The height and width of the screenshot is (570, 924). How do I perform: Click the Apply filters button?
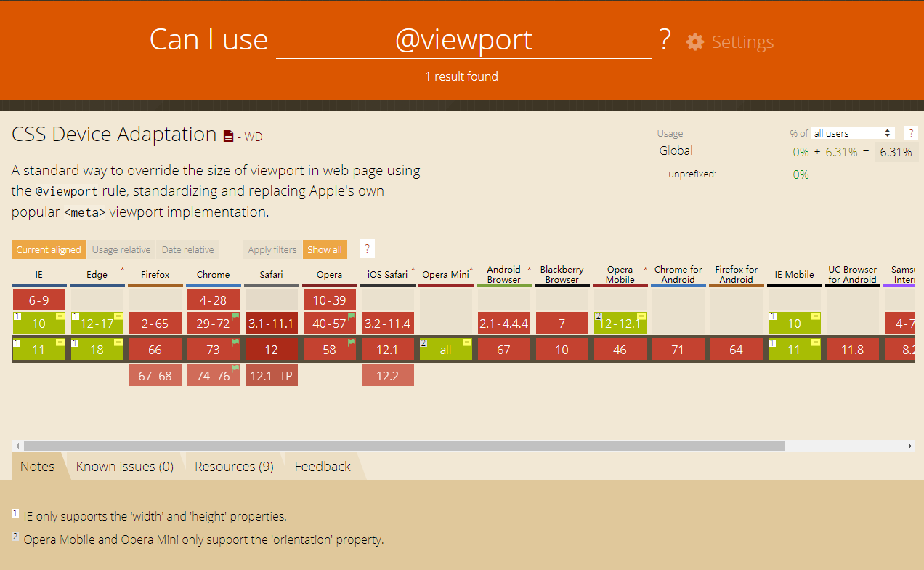[272, 249]
